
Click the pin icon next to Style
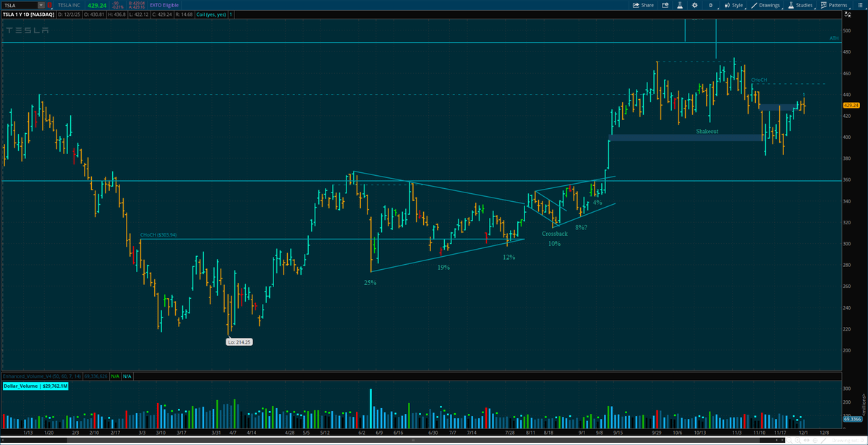point(727,5)
